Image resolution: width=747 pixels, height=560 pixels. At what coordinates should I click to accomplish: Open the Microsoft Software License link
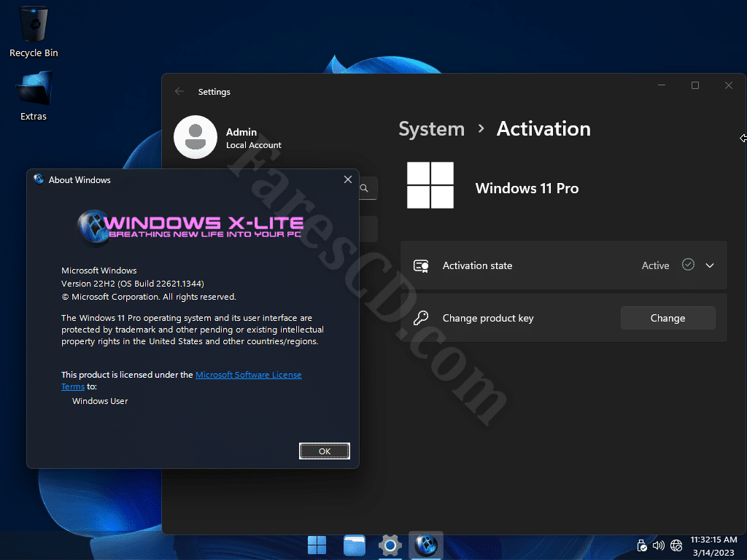coord(249,375)
